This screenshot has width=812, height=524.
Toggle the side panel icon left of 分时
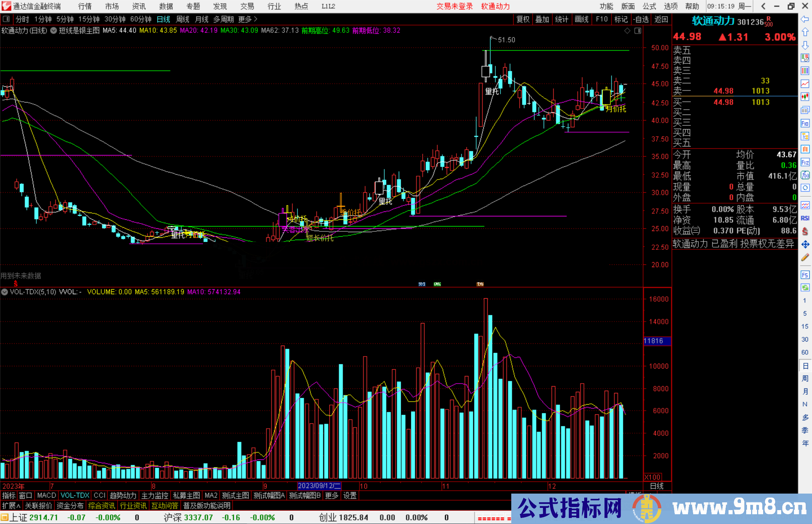[6, 19]
